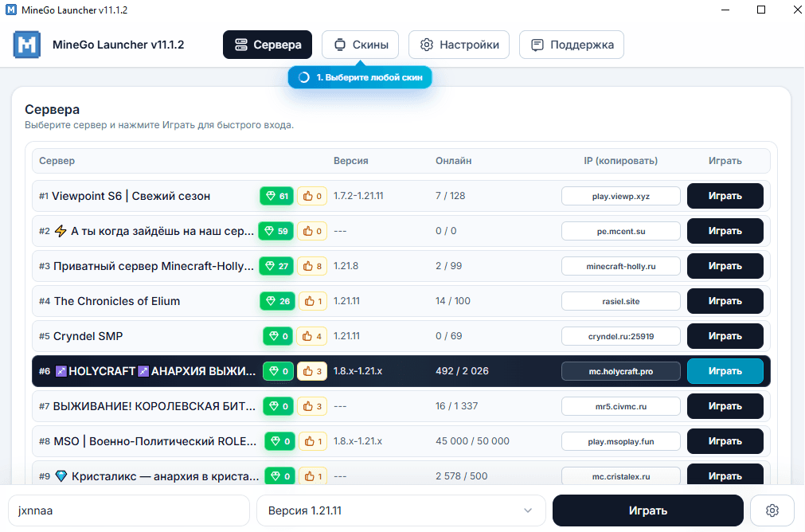Click the thumbs-up like badge for Cryndel SMP

coord(312,336)
